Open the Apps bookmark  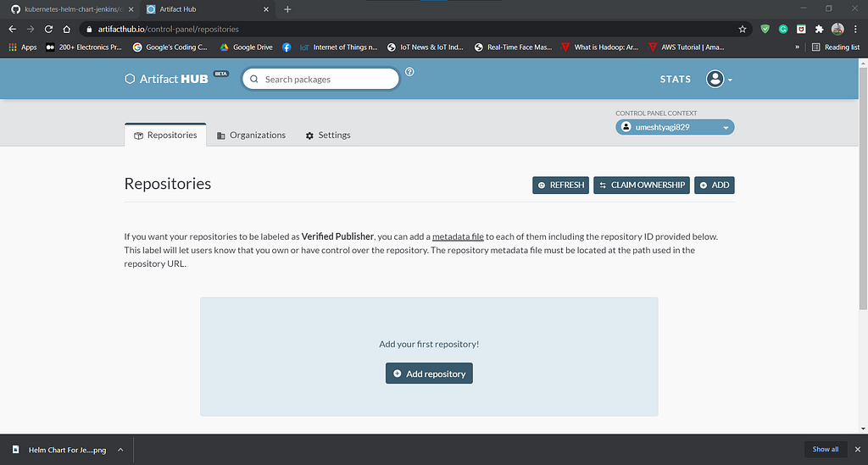click(x=23, y=47)
